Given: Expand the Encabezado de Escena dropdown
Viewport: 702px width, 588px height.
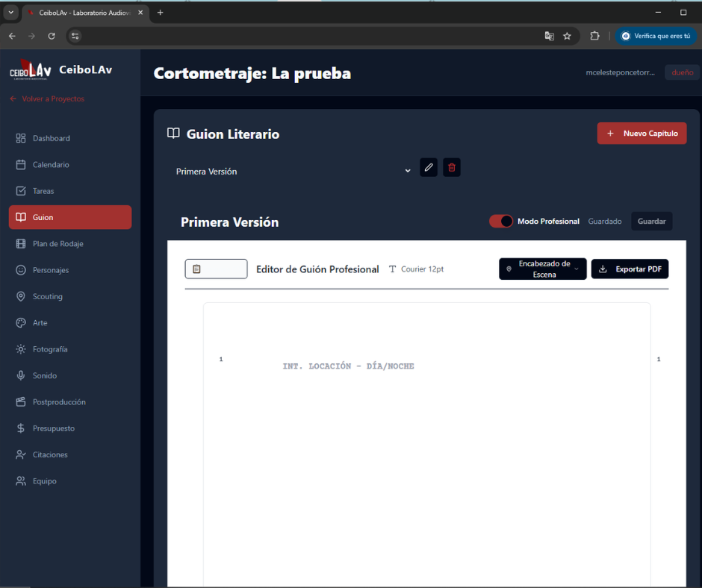Looking at the screenshot, I should pyautogui.click(x=543, y=269).
